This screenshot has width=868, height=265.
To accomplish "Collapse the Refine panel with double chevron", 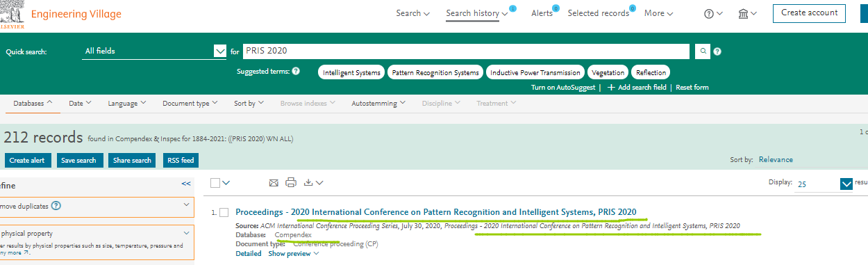I will click(186, 184).
